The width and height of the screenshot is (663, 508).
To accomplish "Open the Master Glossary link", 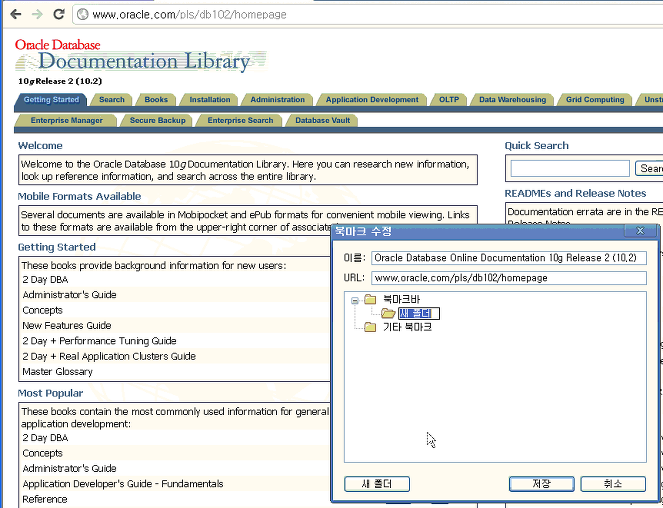I will 58,372.
